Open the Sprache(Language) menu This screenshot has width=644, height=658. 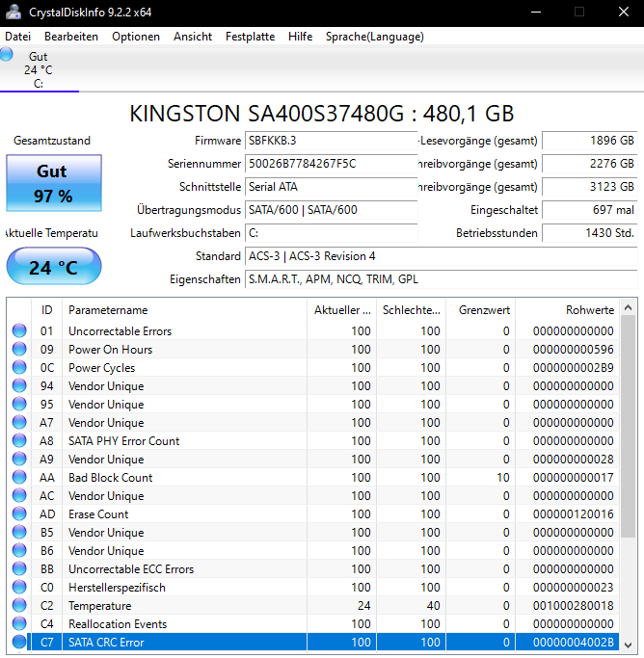(x=374, y=37)
